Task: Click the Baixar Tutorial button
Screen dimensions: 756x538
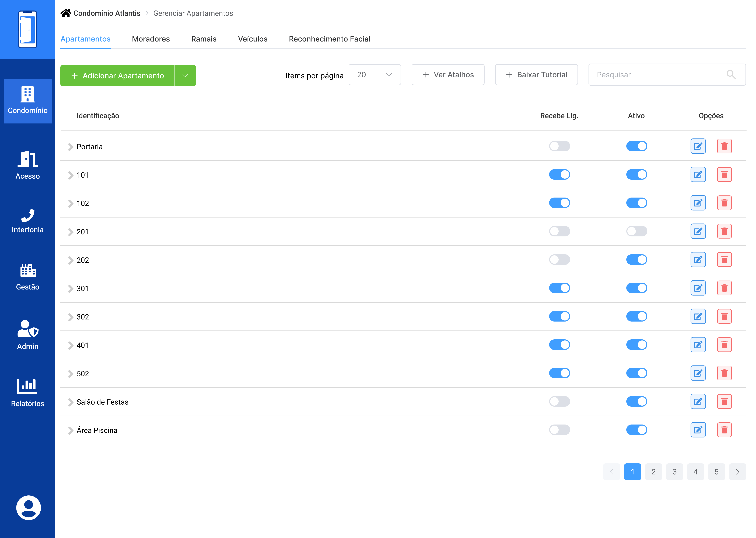Action: pyautogui.click(x=536, y=75)
